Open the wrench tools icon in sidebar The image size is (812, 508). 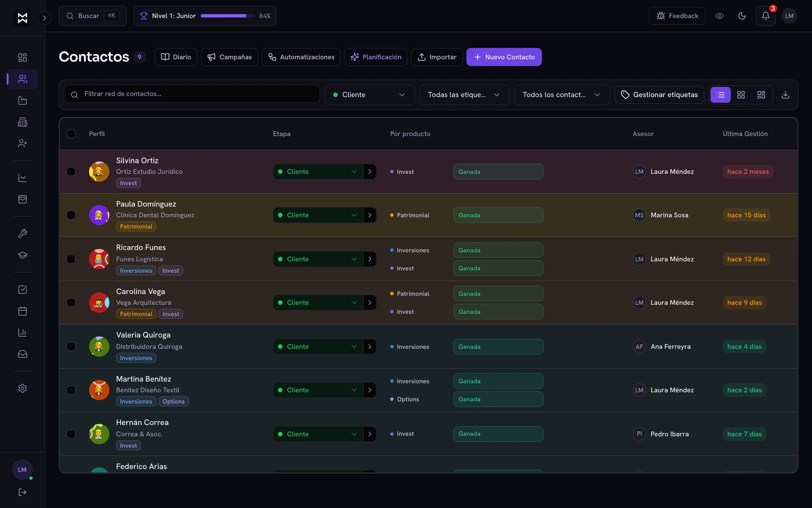(23, 233)
